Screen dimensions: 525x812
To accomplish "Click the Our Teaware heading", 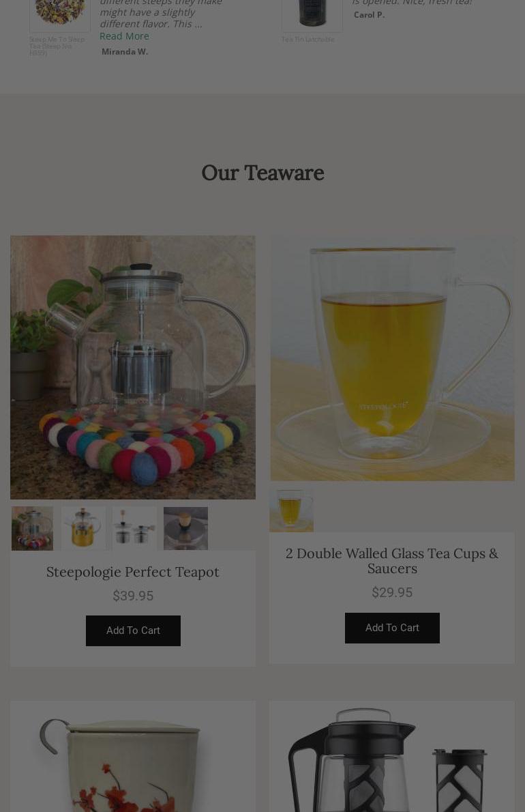I will point(262,173).
